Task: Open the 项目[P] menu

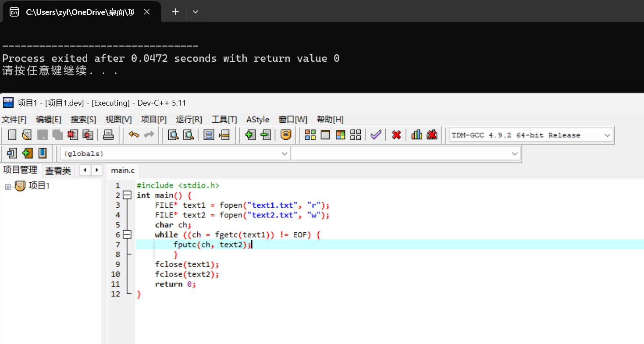Action: tap(154, 120)
